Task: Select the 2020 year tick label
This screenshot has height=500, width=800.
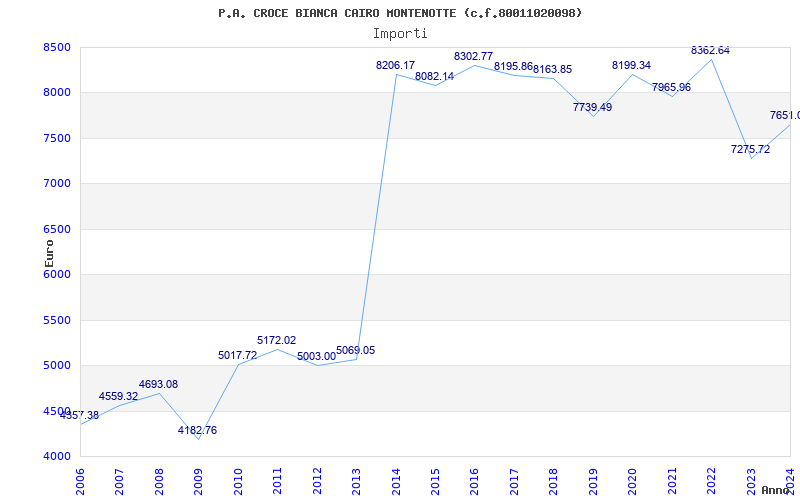Action: pos(632,476)
